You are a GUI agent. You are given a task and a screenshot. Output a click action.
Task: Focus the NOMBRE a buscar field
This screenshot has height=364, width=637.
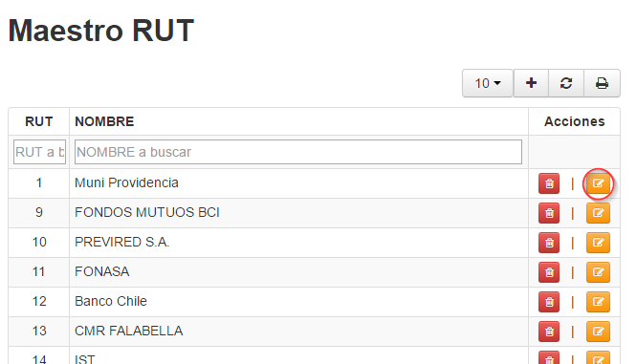point(298,152)
